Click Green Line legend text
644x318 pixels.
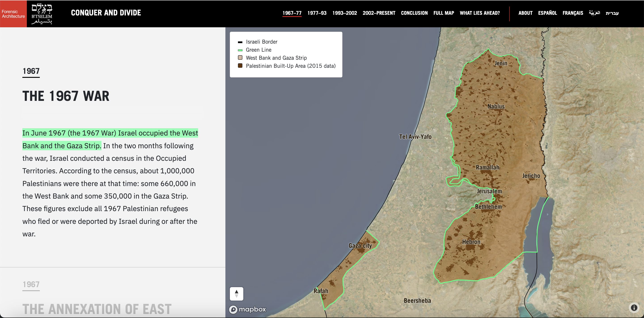[258, 50]
